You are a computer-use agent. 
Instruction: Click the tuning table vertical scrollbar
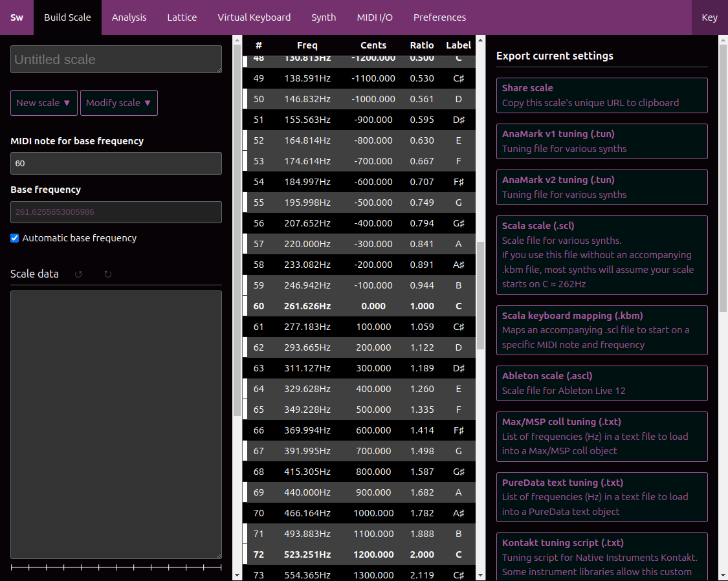pos(480,295)
